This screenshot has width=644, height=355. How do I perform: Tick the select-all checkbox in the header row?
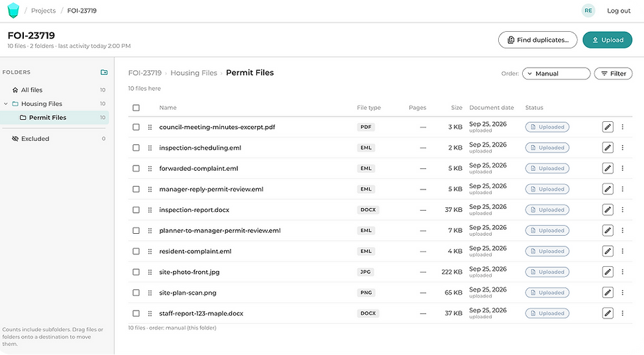[136, 107]
